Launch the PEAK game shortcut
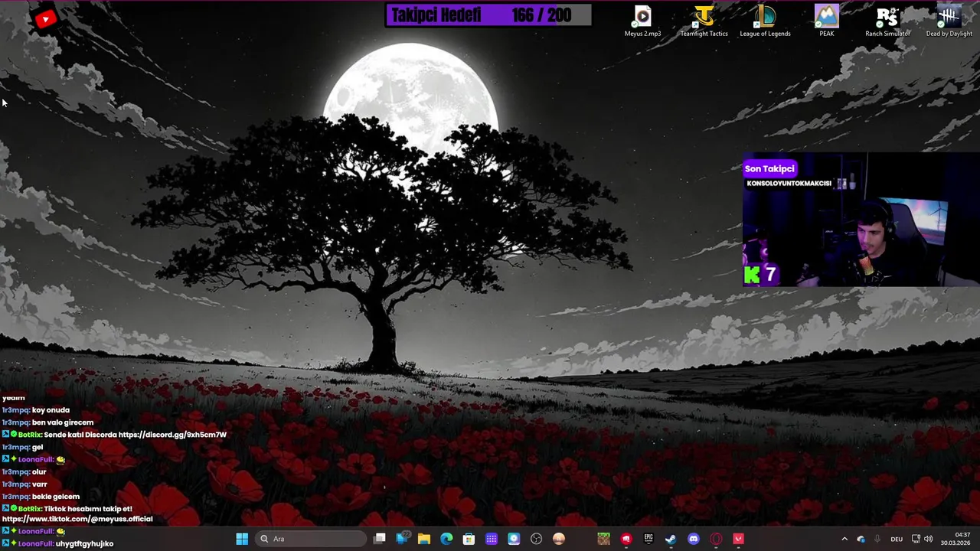The width and height of the screenshot is (980, 551). (826, 21)
